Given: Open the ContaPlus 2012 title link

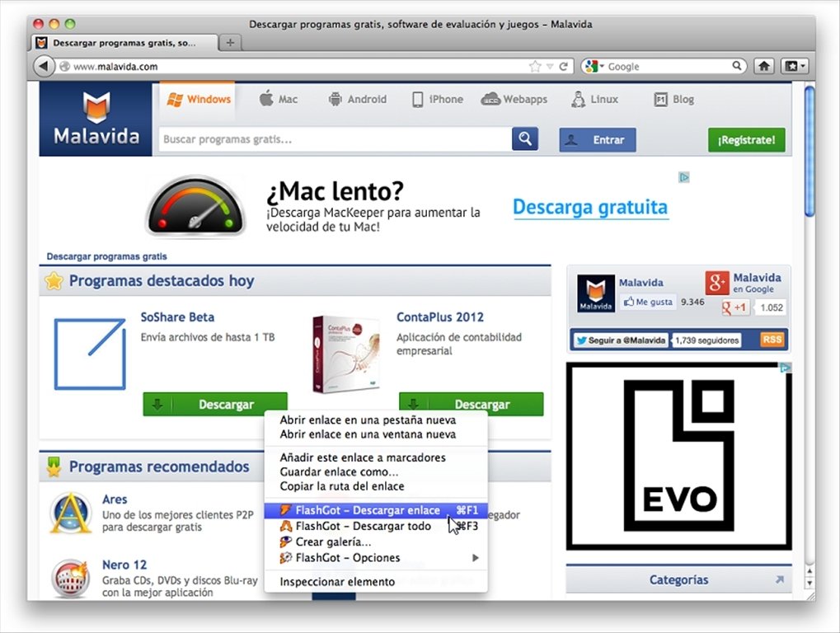Looking at the screenshot, I should pyautogui.click(x=440, y=317).
